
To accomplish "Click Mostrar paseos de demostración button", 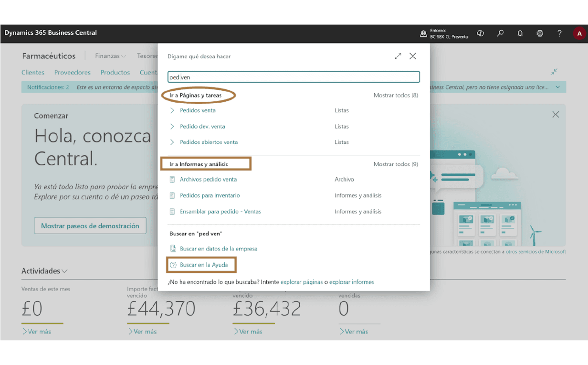I will [x=90, y=226].
